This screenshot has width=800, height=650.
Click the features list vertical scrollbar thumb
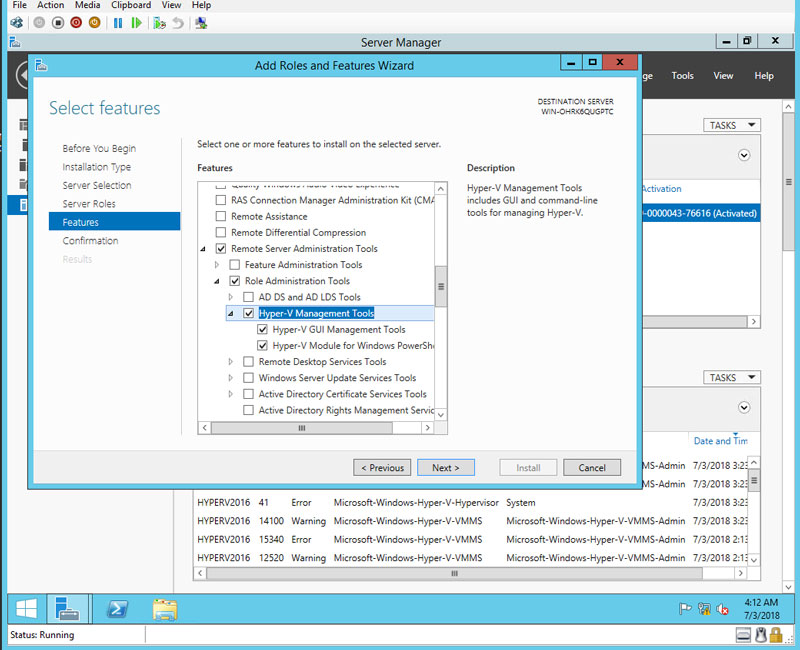(x=441, y=286)
